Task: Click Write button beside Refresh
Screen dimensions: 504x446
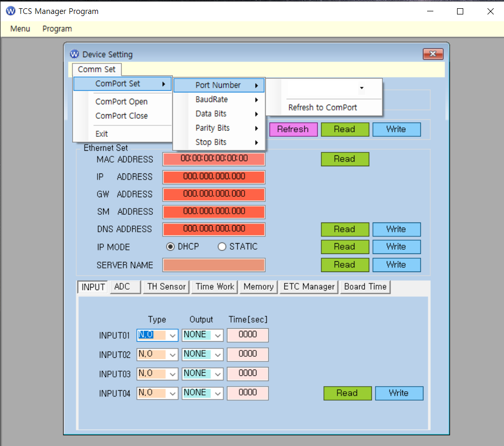Action: click(x=397, y=129)
